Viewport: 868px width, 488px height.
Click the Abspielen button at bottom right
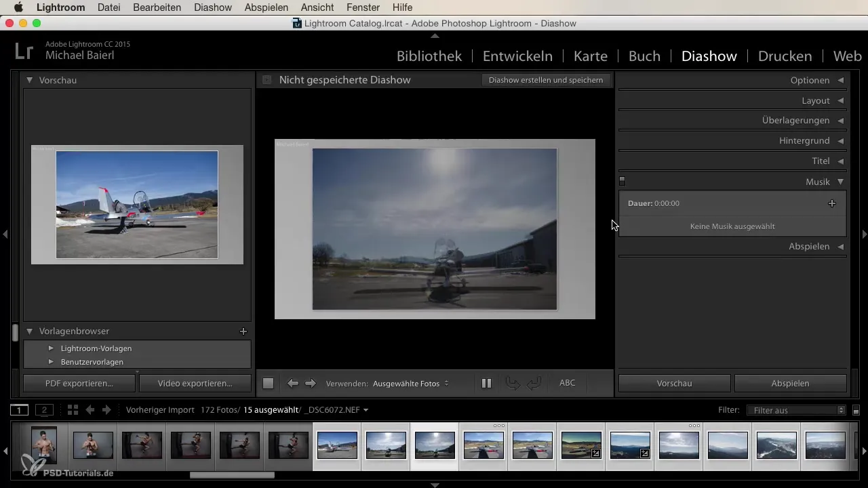pyautogui.click(x=791, y=384)
